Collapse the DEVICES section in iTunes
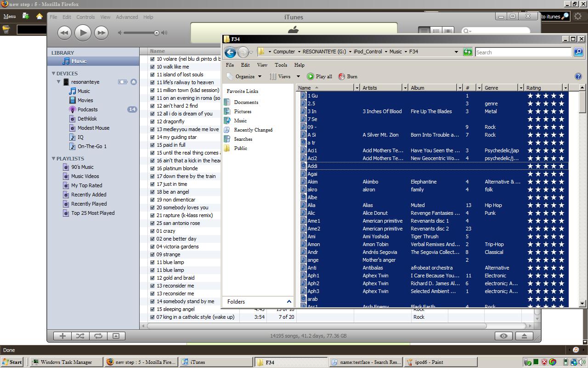This screenshot has width=588, height=368. [x=53, y=74]
